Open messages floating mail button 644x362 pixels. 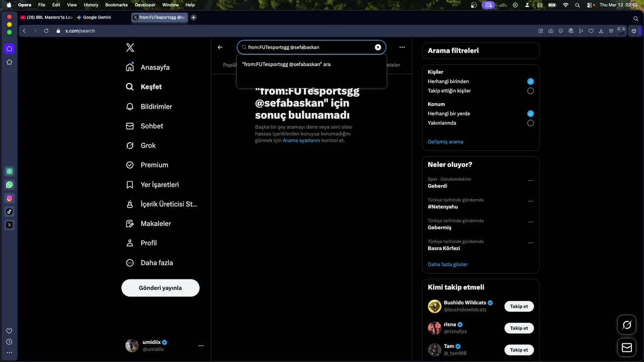627,347
